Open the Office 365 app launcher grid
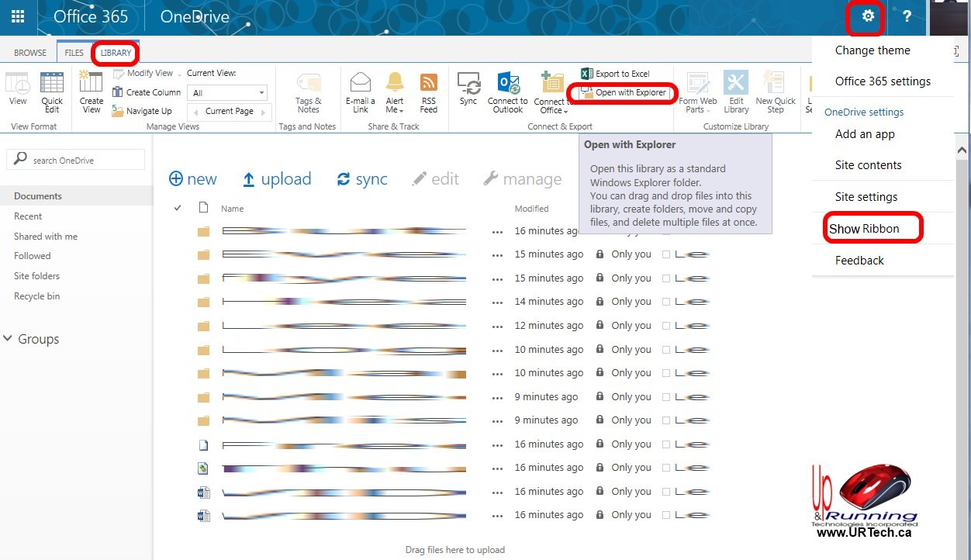This screenshot has height=560, width=971. (18, 16)
